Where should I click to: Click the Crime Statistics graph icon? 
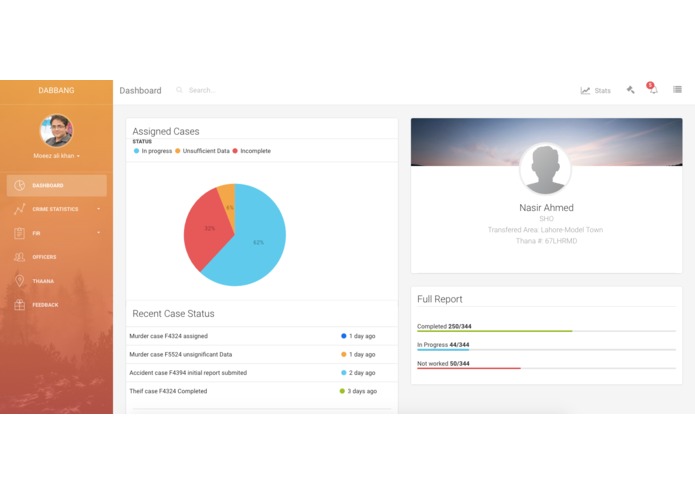(20, 209)
